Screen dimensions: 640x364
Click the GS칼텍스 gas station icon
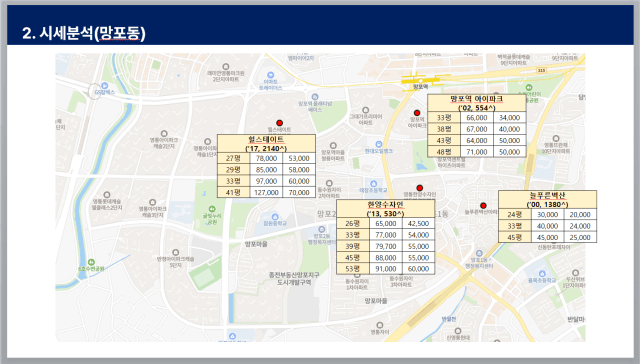tap(104, 86)
